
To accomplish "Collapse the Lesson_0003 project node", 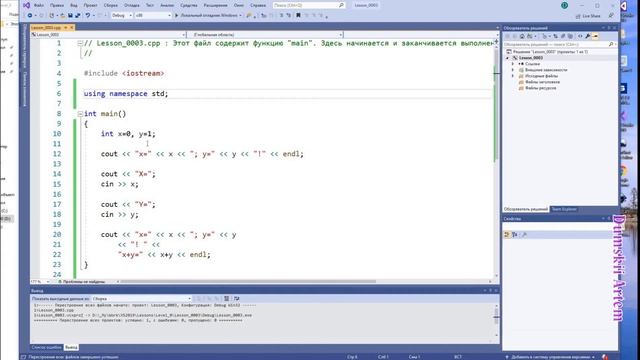I will click(508, 58).
